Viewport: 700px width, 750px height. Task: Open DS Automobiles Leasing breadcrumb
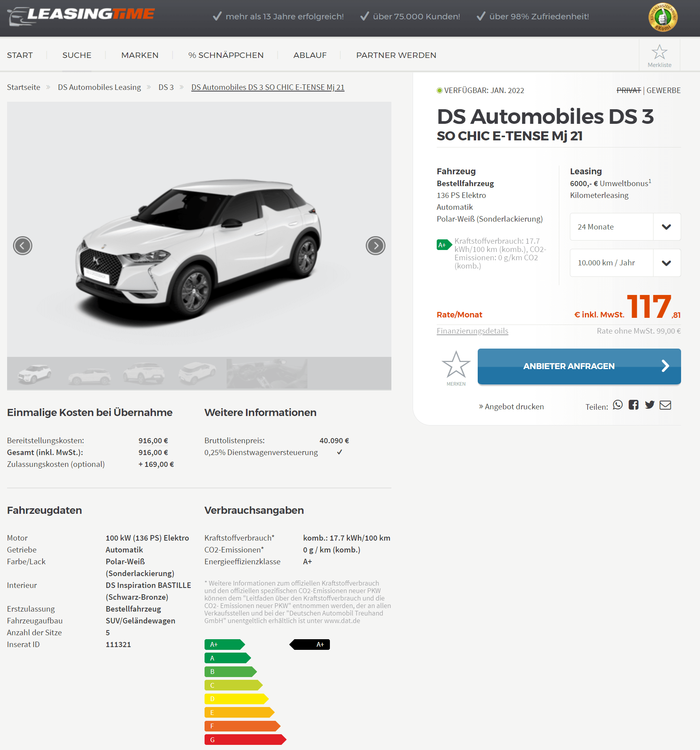pyautogui.click(x=99, y=87)
